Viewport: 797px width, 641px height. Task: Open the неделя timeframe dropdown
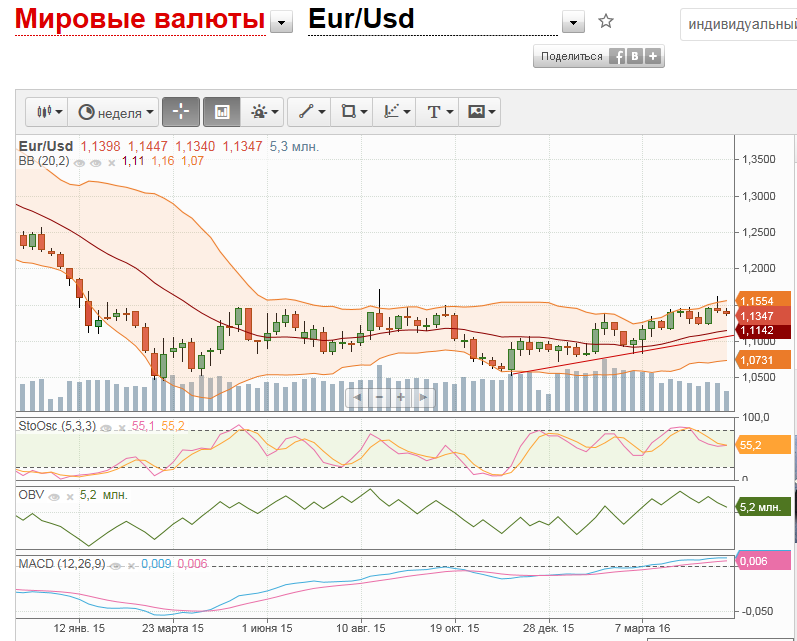(118, 112)
